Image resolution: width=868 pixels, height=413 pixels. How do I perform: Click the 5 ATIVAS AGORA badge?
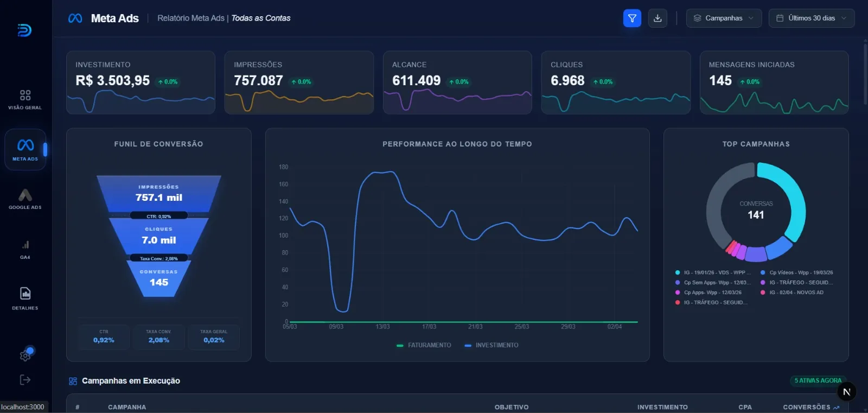coord(818,380)
